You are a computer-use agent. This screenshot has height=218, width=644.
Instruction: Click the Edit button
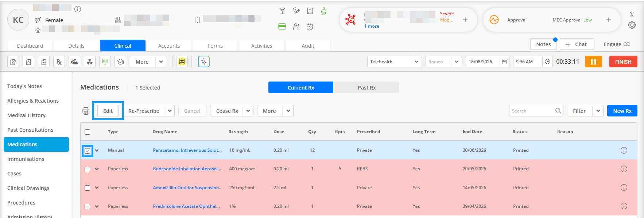coord(108,111)
